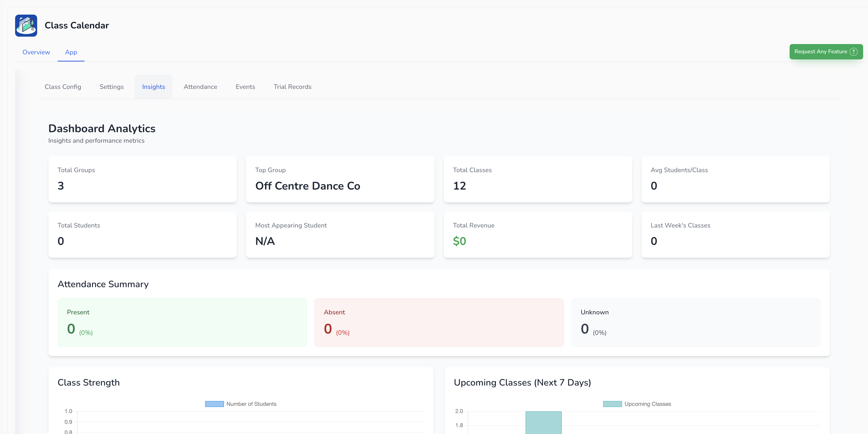Select the Insights tab

(x=154, y=87)
